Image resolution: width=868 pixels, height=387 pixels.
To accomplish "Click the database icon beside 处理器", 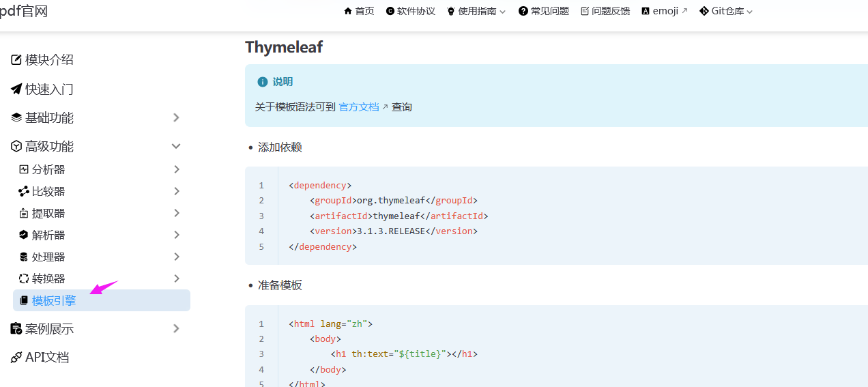I will pos(24,257).
